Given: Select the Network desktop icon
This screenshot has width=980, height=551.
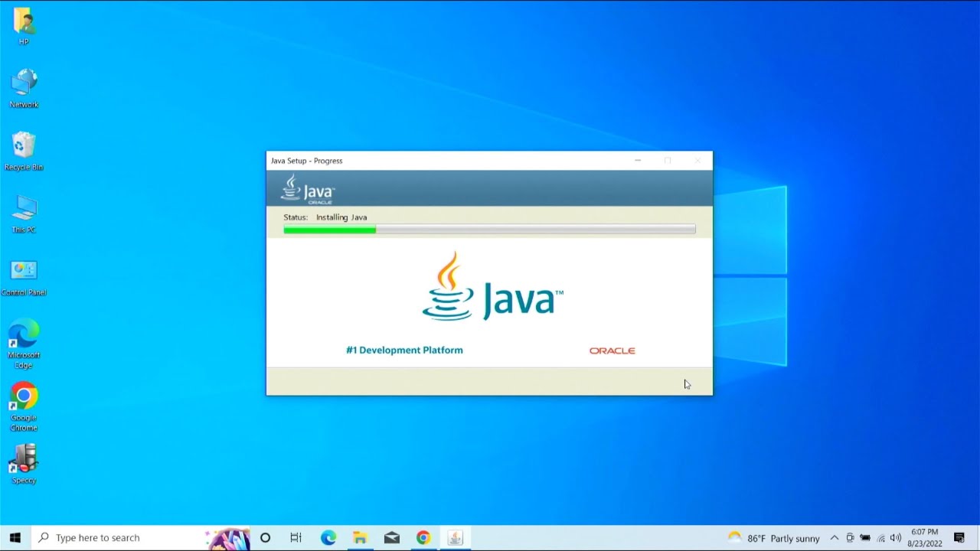Looking at the screenshot, I should point(24,89).
